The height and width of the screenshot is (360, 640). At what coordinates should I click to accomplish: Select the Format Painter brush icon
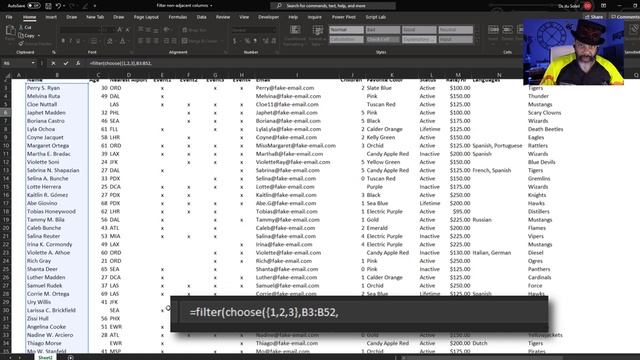21,43
